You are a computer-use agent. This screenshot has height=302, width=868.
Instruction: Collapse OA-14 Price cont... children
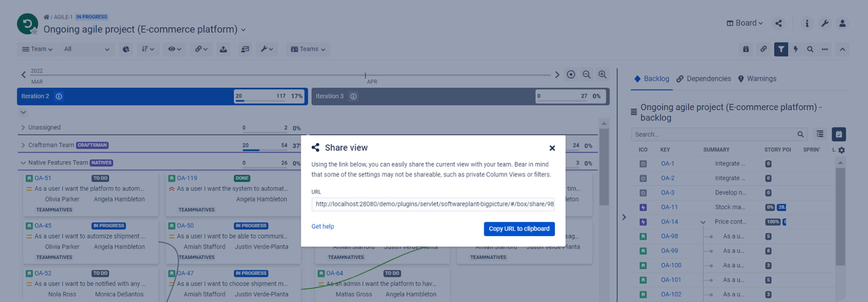point(703,222)
